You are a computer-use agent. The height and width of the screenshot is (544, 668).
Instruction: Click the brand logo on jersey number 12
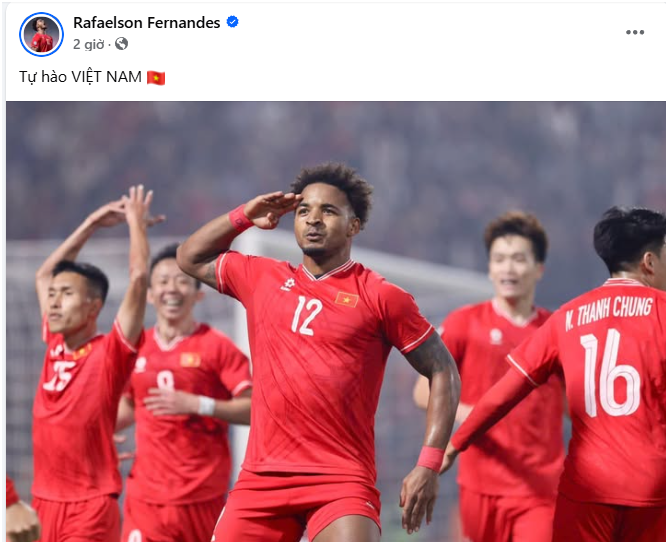(x=288, y=284)
